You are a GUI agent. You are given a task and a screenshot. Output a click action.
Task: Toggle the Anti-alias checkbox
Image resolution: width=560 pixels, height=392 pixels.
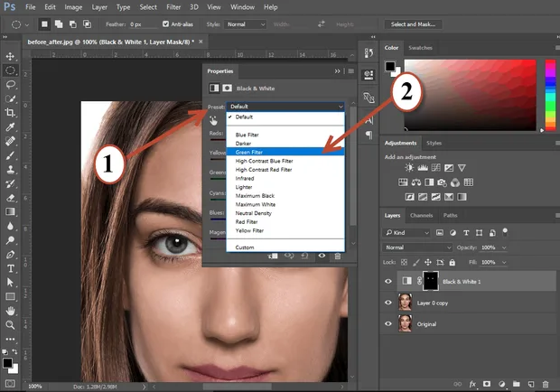[x=165, y=23]
